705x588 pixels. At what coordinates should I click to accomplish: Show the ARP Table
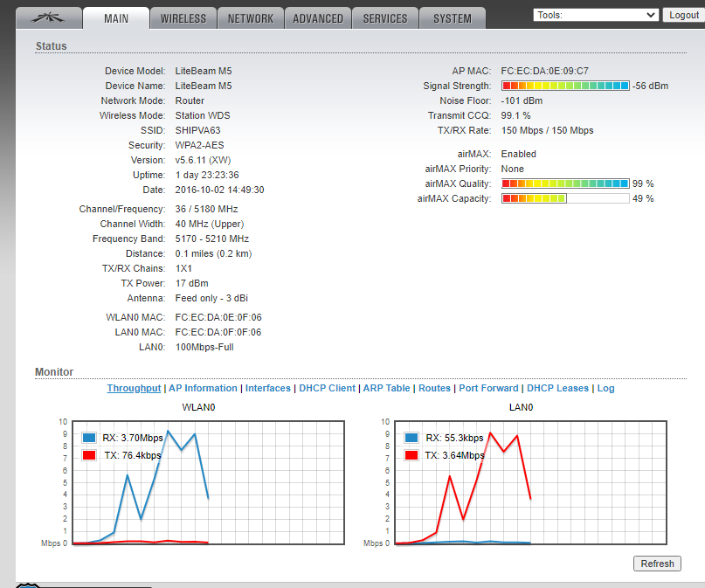(387, 388)
